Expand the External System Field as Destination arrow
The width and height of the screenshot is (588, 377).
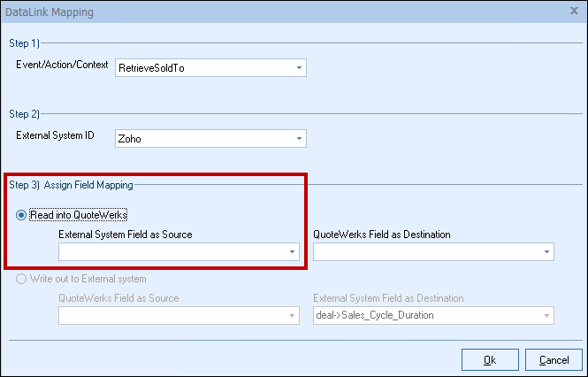pyautogui.click(x=546, y=316)
